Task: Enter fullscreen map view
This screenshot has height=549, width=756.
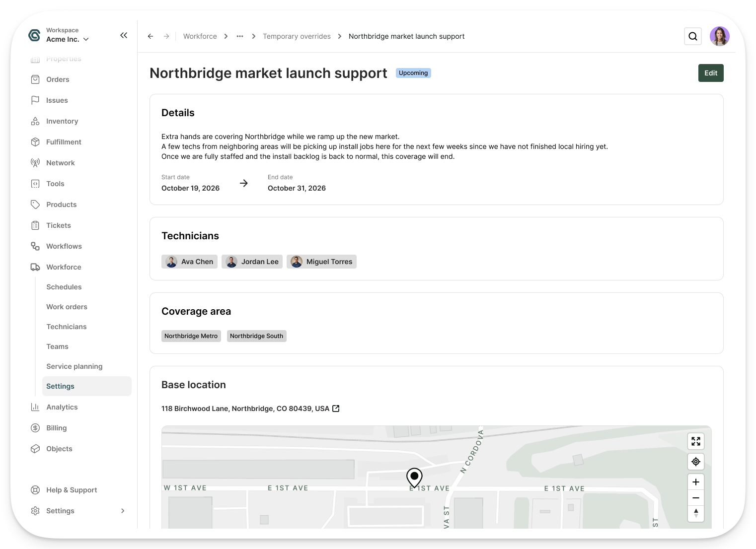Action: click(696, 441)
